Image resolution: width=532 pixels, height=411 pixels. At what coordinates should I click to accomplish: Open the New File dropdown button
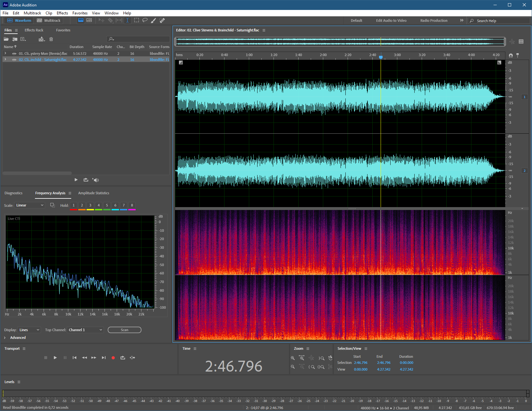click(23, 39)
